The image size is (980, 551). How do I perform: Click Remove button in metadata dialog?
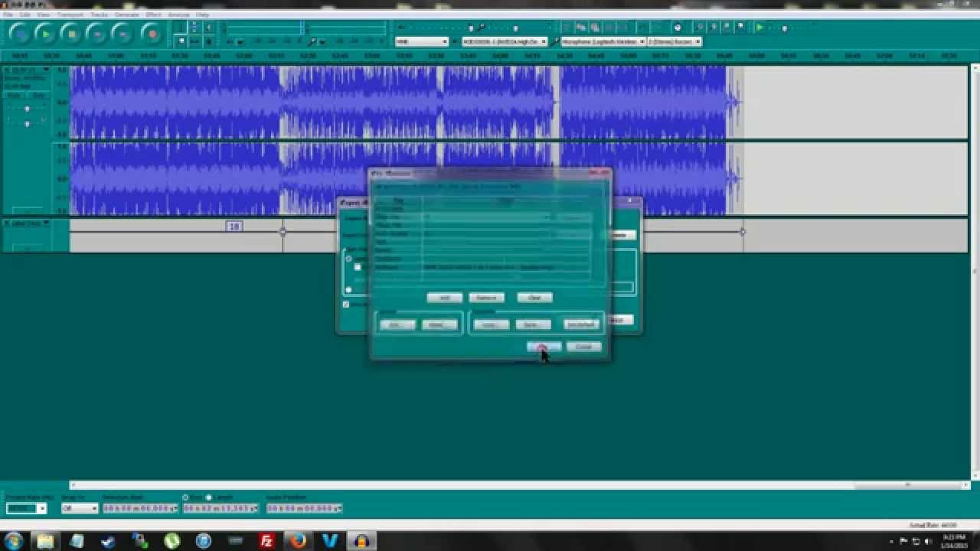pyautogui.click(x=486, y=298)
